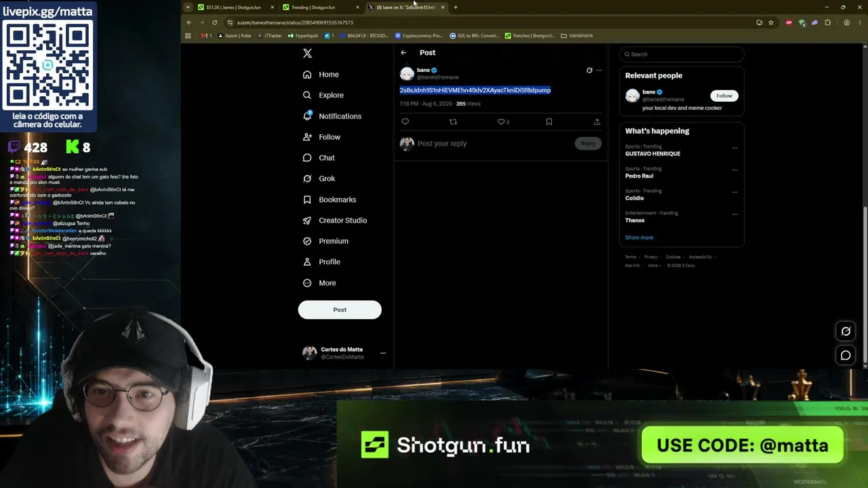Like the post with the heart icon

(x=501, y=122)
